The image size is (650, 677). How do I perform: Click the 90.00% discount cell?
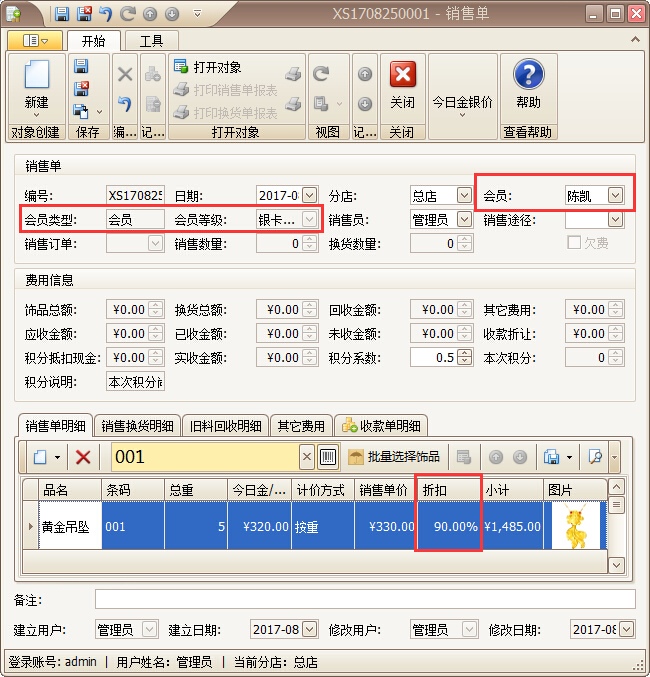click(x=448, y=526)
